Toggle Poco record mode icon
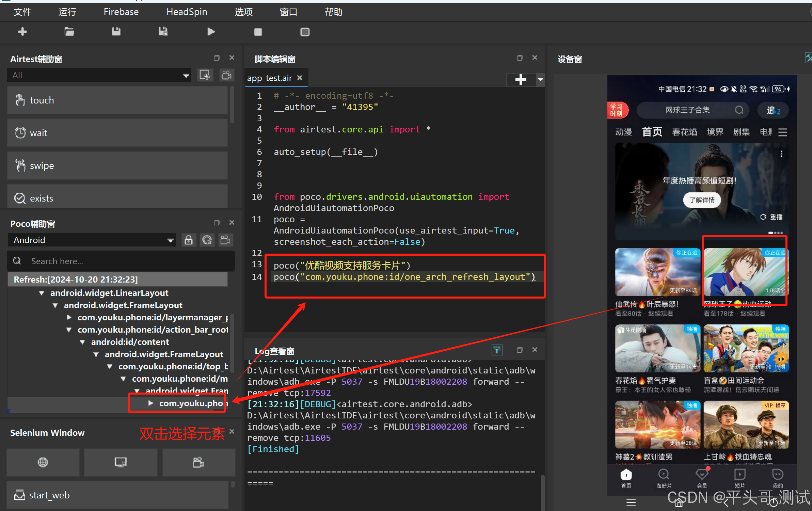This screenshot has height=511, width=812. tap(225, 240)
